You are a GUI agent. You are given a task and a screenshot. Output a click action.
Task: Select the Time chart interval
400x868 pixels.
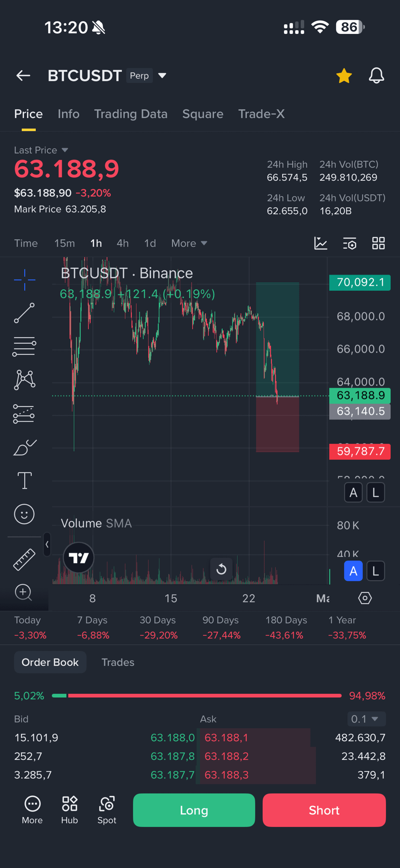pyautogui.click(x=26, y=243)
